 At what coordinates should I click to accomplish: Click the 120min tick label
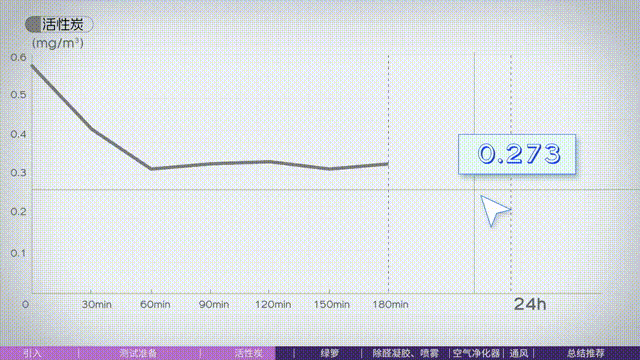273,304
